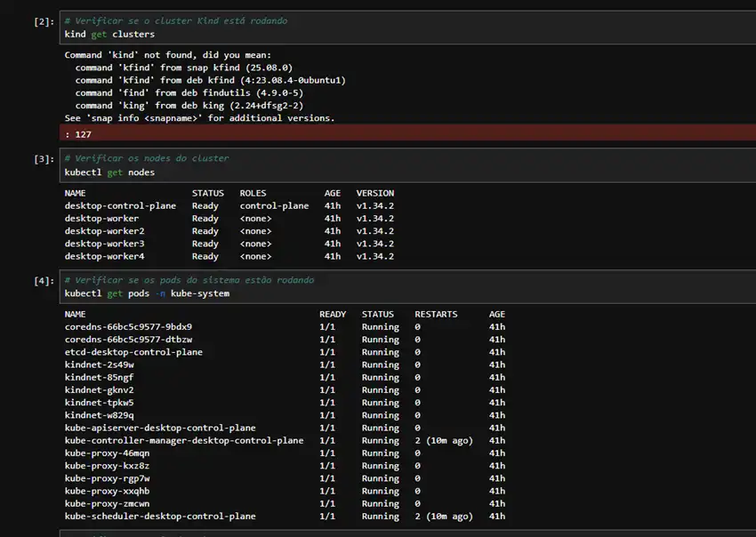756x537 pixels.
Task: Click the 'kube-apiserver-desktop-control-plane' pod name
Action: [x=160, y=429]
